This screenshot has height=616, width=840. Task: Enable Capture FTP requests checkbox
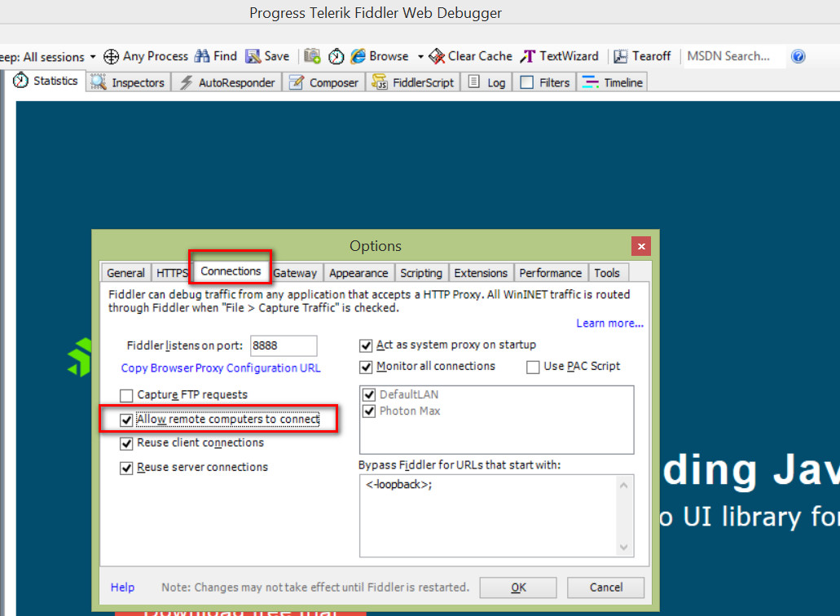126,395
